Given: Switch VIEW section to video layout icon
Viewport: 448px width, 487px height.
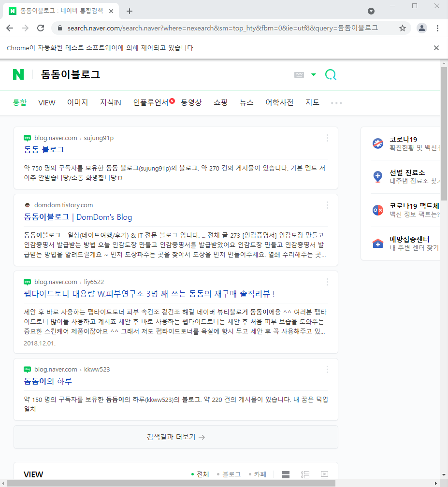Looking at the screenshot, I should coord(324,474).
